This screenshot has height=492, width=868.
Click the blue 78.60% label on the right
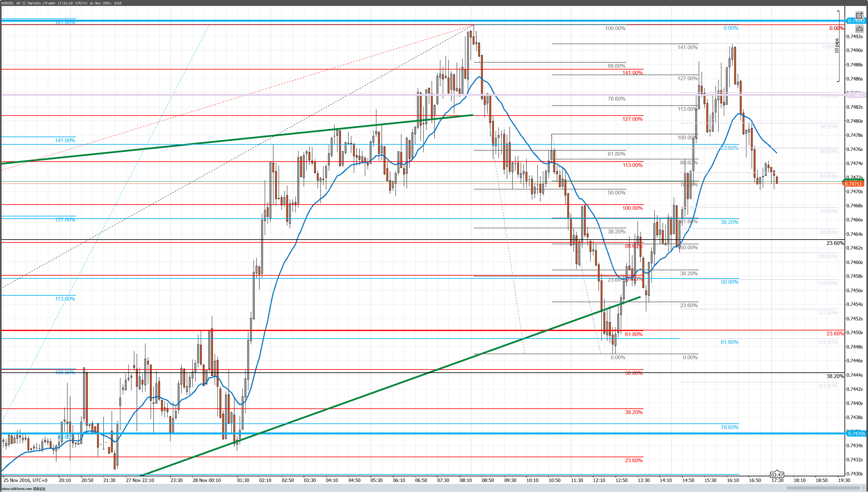click(x=730, y=427)
